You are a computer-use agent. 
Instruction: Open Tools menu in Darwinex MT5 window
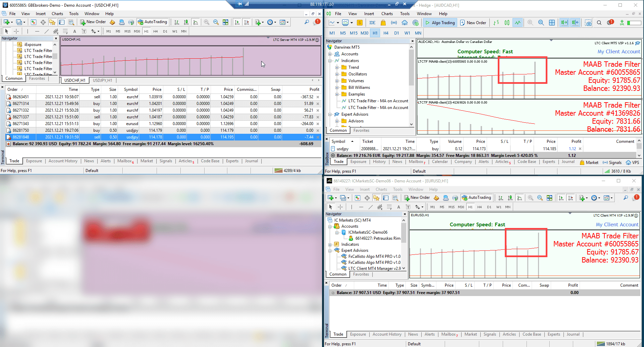point(405,14)
